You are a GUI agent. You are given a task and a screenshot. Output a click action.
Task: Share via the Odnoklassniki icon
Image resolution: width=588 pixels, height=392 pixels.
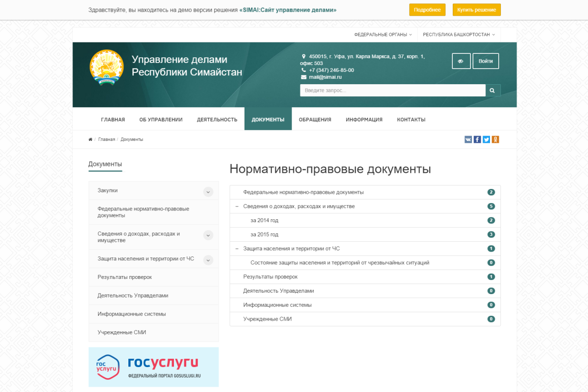pyautogui.click(x=495, y=139)
